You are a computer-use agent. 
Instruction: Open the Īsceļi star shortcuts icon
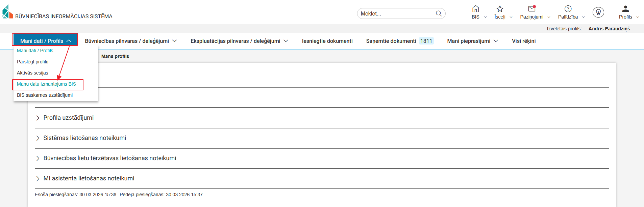[500, 9]
